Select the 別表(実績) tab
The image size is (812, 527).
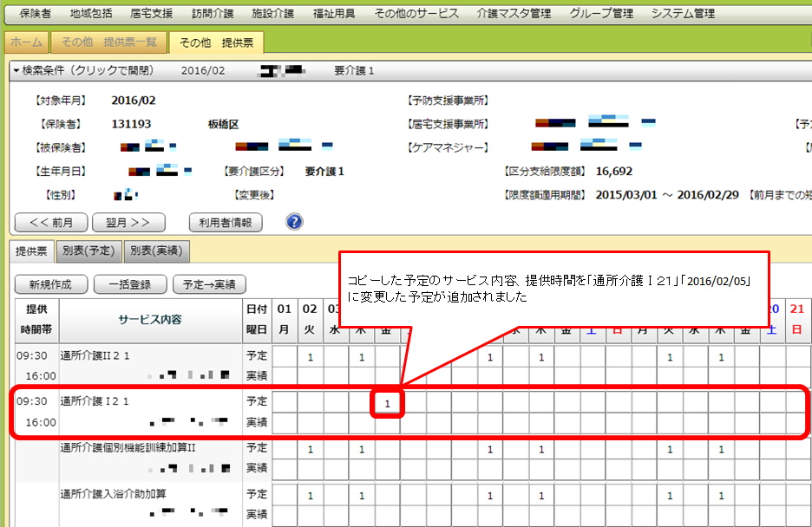point(156,251)
